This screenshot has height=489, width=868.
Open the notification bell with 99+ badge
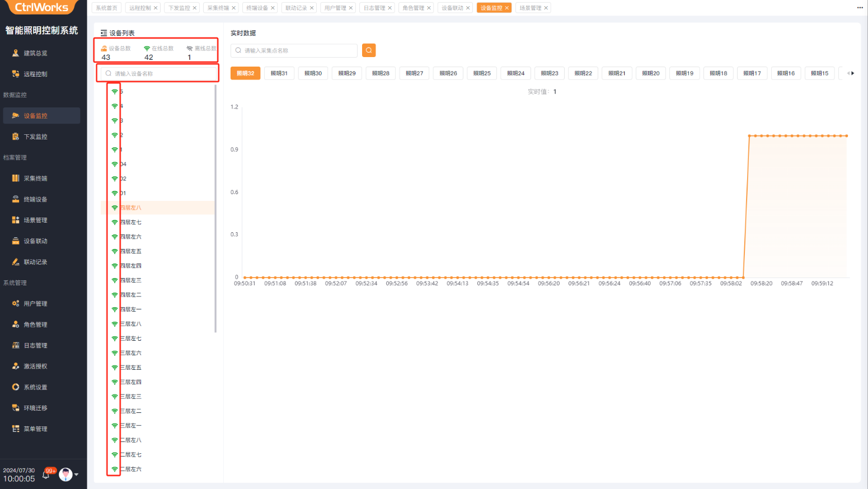[x=46, y=475]
